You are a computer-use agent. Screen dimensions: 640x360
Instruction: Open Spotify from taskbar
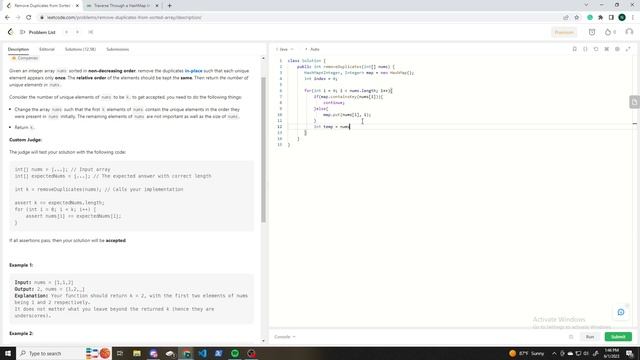(235, 353)
